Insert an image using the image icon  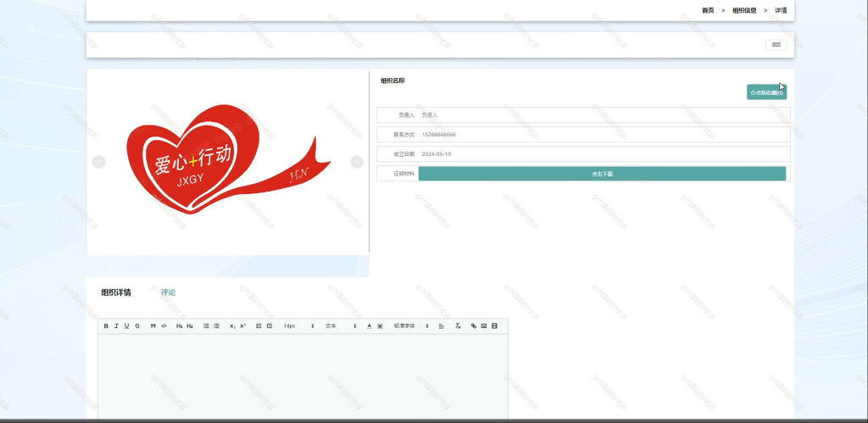pyautogui.click(x=484, y=326)
